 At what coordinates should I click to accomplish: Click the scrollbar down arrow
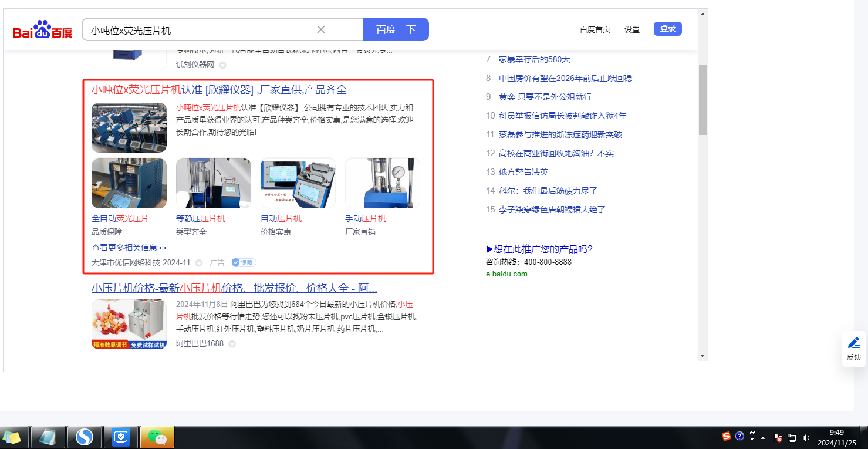[702, 356]
